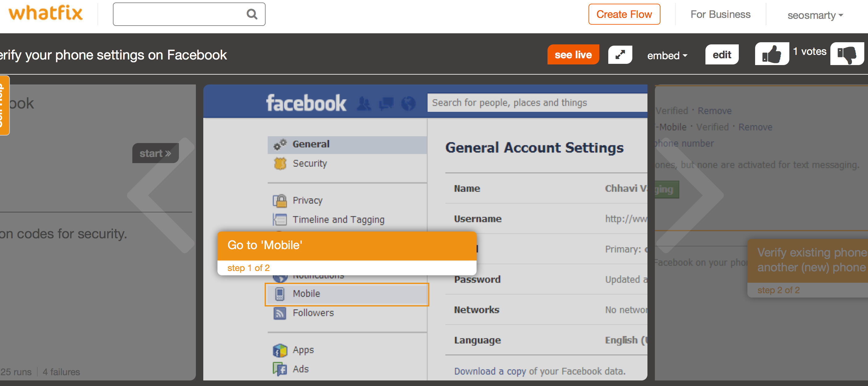Open the embed dropdown
The height and width of the screenshot is (386, 868).
(x=667, y=55)
